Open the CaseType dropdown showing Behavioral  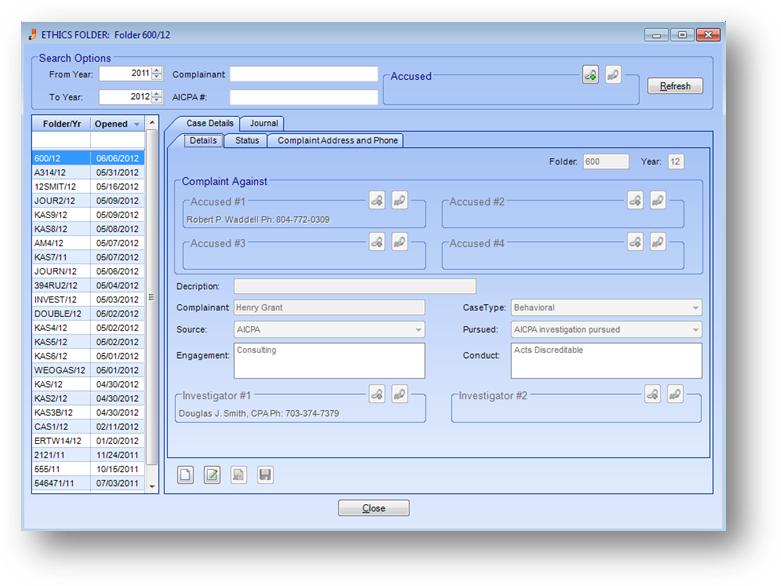695,308
